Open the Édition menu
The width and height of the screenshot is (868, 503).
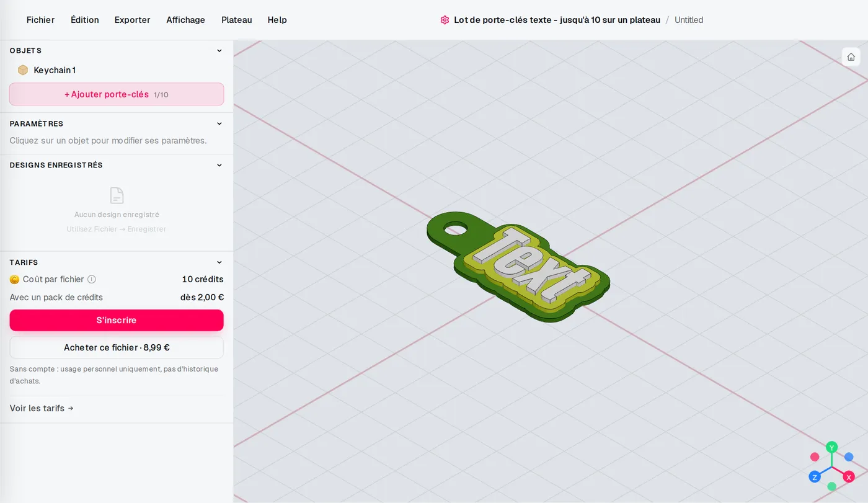point(85,20)
